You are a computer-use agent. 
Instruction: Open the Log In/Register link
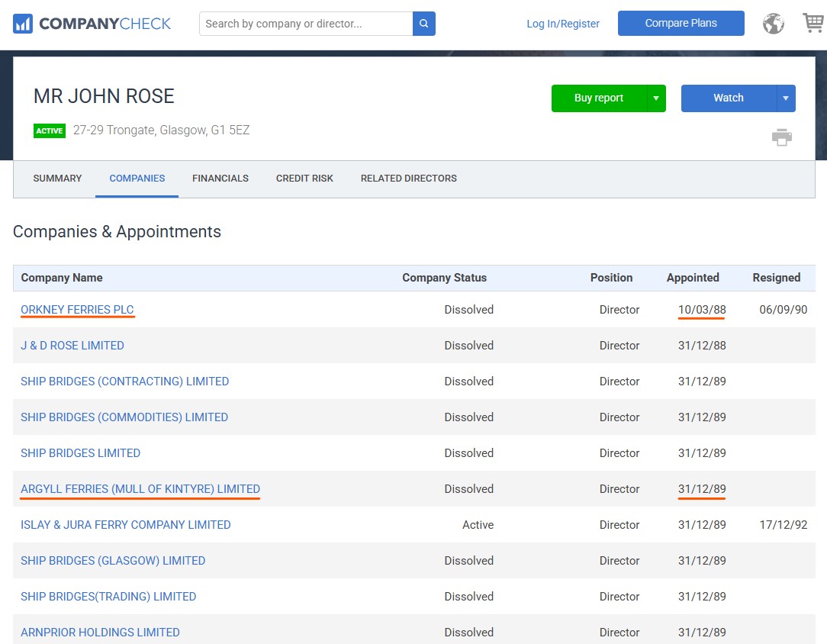point(563,24)
